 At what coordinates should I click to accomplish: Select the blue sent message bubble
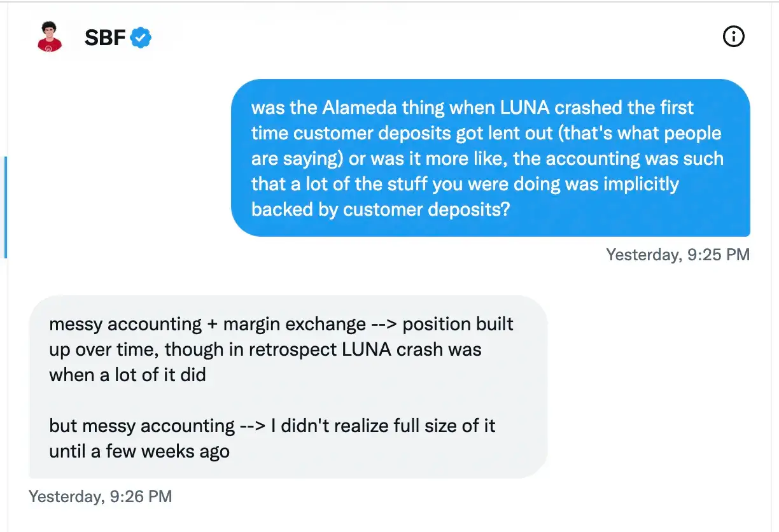(x=490, y=157)
